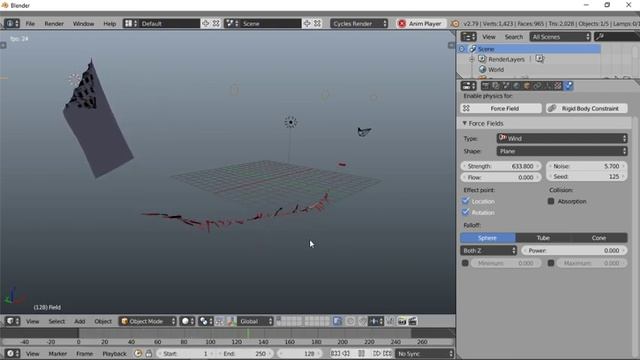
Task: Switch to the Render Layers properties tab
Action: (x=496, y=86)
